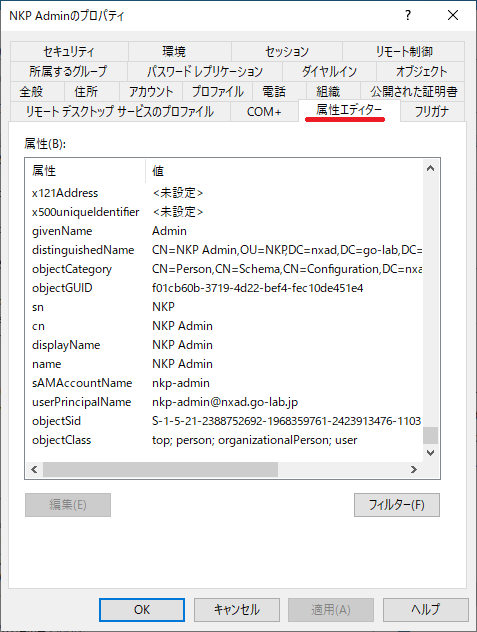Click the value 'top; person; organizationalPerson; user'
477x632 pixels.
(x=254, y=440)
